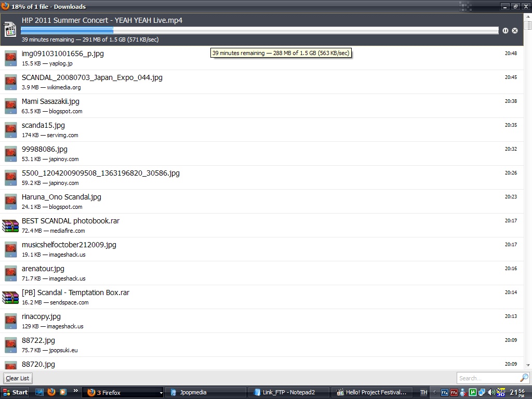Click the blue FFa tray icon
Screen dimensions: 532x399
445,393
